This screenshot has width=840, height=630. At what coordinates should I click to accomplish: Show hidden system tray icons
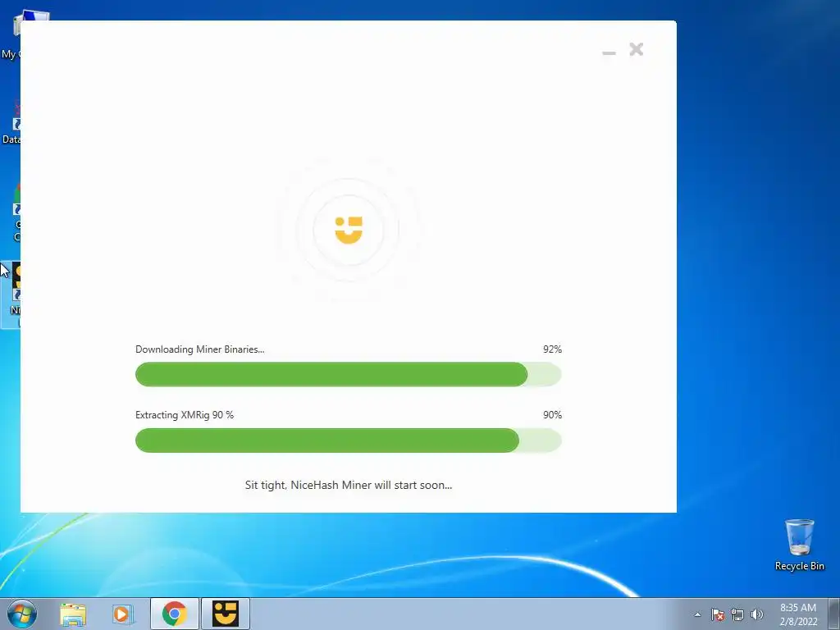pyautogui.click(x=697, y=614)
